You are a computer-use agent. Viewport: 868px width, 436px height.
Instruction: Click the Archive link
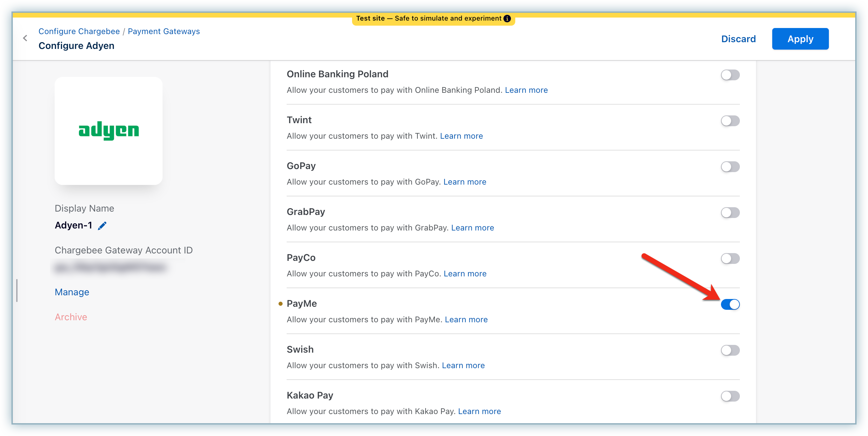[71, 317]
